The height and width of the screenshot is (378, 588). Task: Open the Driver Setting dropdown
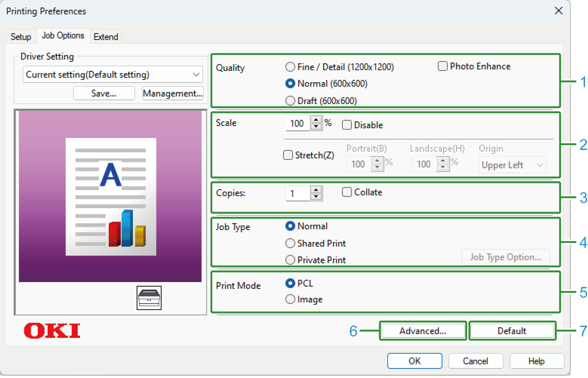[x=112, y=75]
